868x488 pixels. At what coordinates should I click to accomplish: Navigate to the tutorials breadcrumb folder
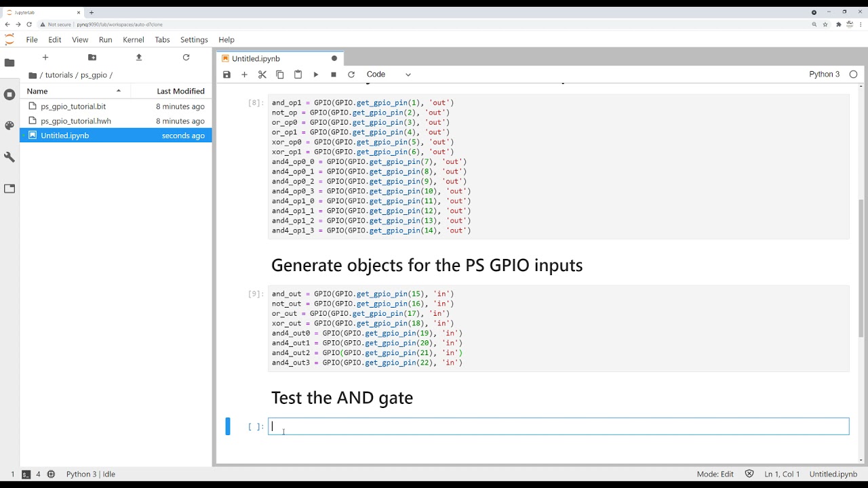pyautogui.click(x=59, y=75)
